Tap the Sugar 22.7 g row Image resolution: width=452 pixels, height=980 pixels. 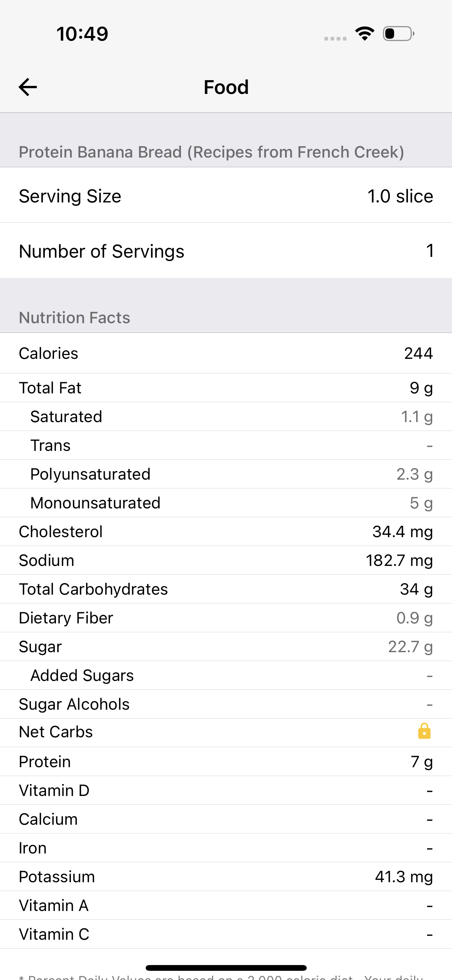[226, 647]
